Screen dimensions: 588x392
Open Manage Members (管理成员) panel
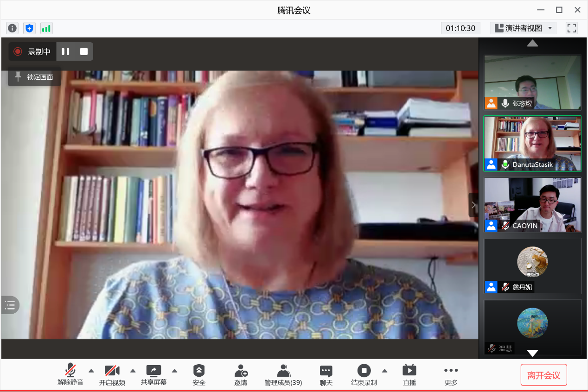[x=283, y=375]
